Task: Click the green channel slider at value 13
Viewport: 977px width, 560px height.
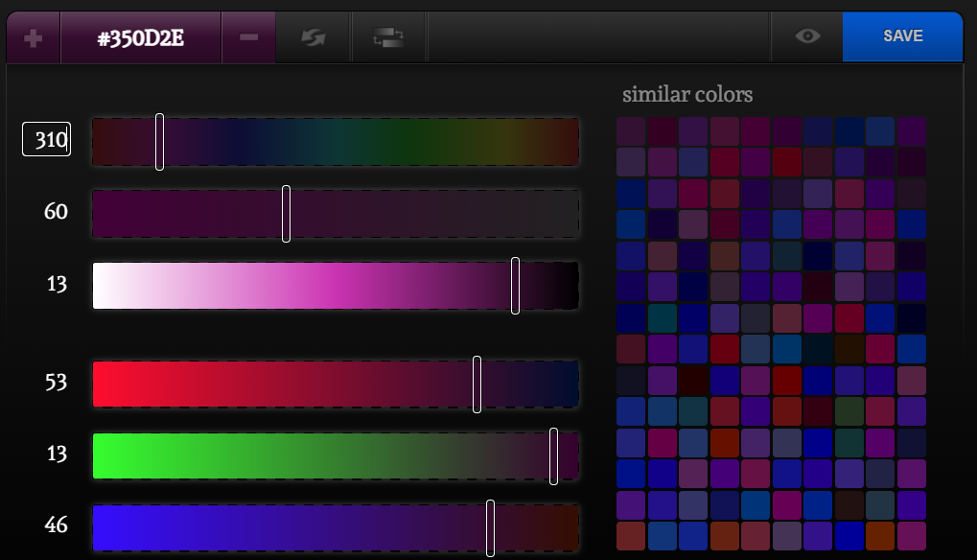Action: (x=553, y=455)
